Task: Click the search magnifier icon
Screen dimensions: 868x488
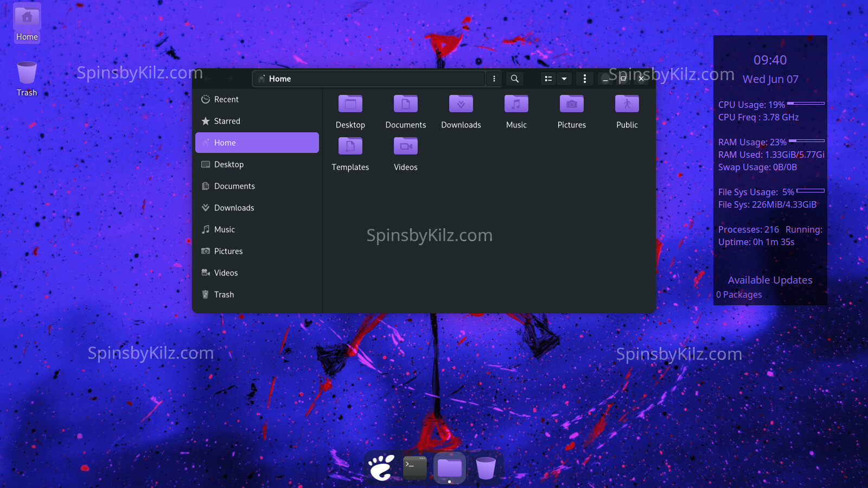Action: [x=514, y=79]
